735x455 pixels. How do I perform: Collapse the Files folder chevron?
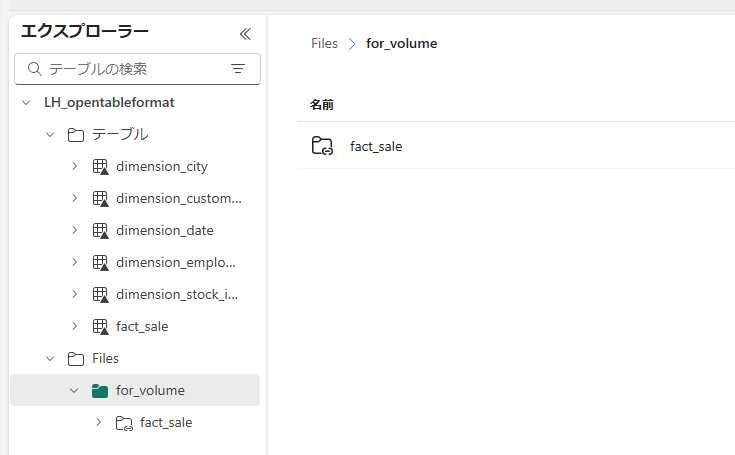point(50,359)
